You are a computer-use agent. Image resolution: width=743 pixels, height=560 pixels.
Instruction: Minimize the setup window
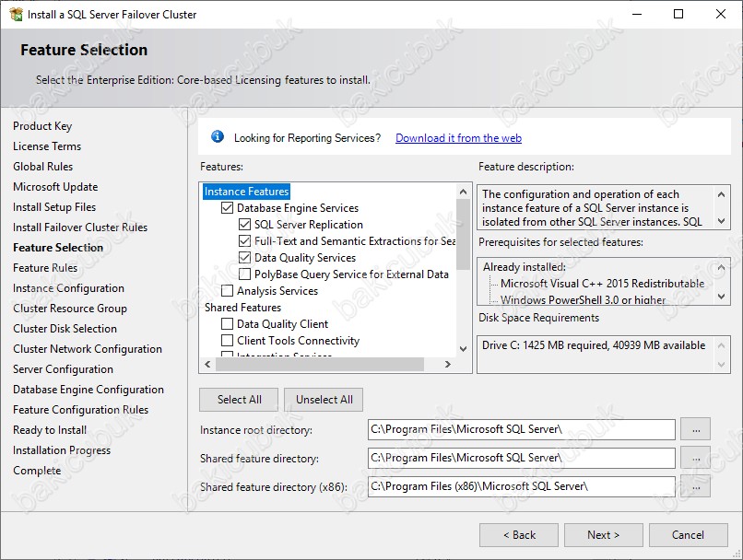tap(637, 14)
